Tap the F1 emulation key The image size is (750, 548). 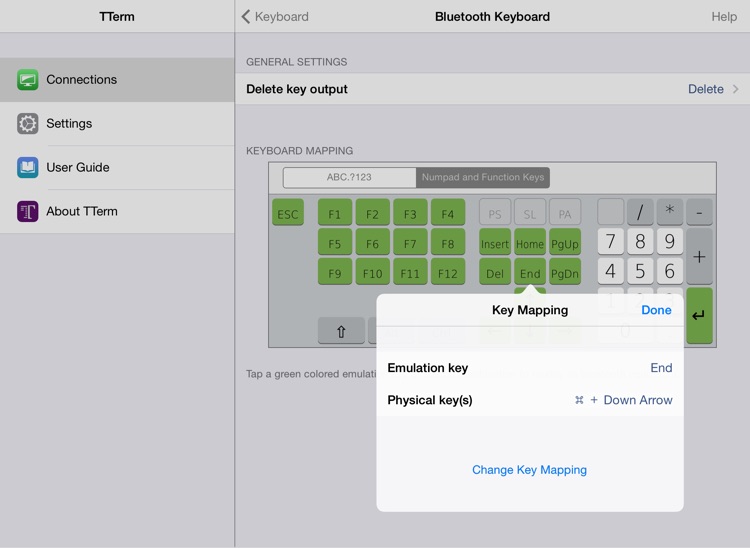(x=335, y=212)
